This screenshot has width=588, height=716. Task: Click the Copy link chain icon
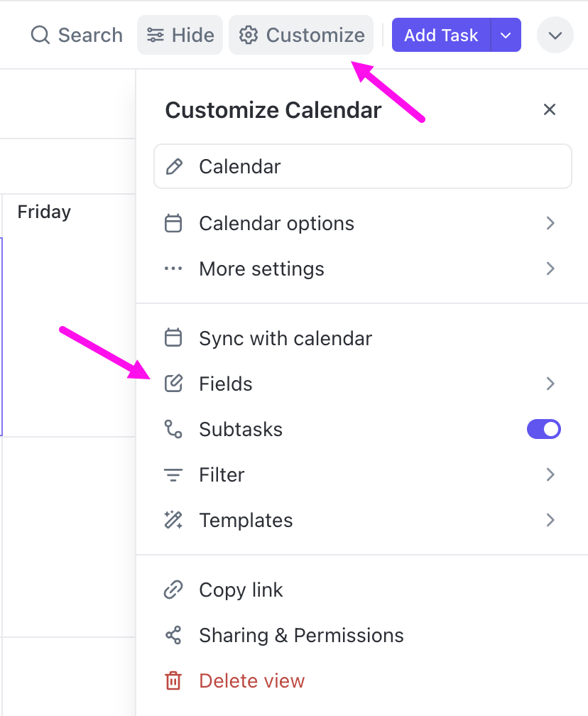173,590
